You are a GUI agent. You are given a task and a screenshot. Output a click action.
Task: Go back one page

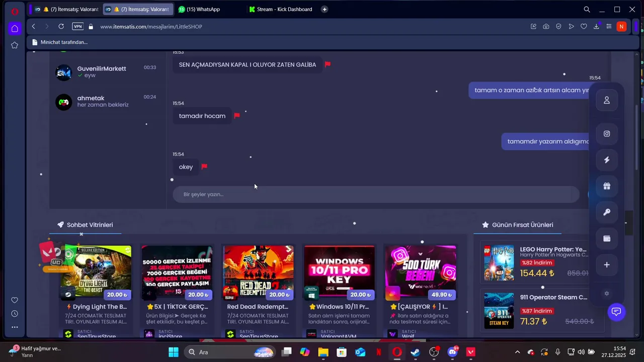(34, 26)
